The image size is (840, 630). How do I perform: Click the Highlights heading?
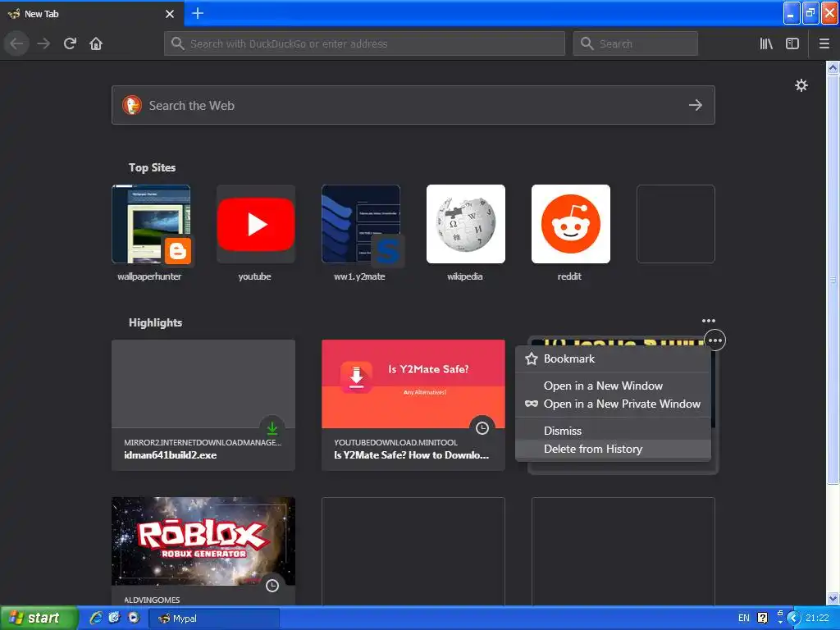click(x=155, y=322)
